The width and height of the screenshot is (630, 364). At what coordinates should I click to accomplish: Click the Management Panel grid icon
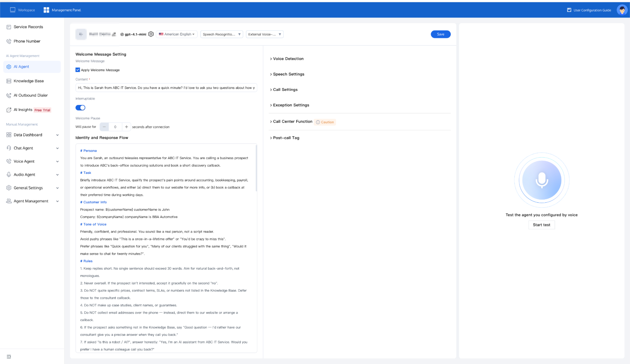click(46, 10)
